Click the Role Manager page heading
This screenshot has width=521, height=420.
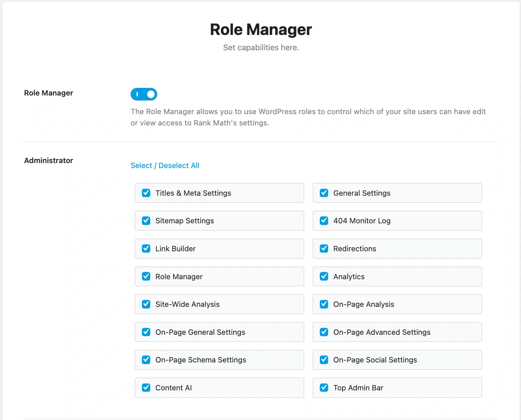pyautogui.click(x=260, y=30)
